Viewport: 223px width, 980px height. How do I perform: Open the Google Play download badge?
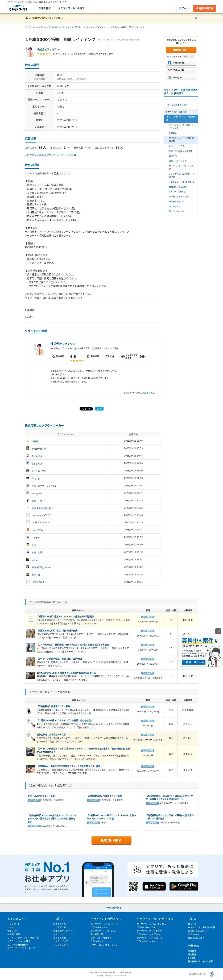(x=184, y=886)
